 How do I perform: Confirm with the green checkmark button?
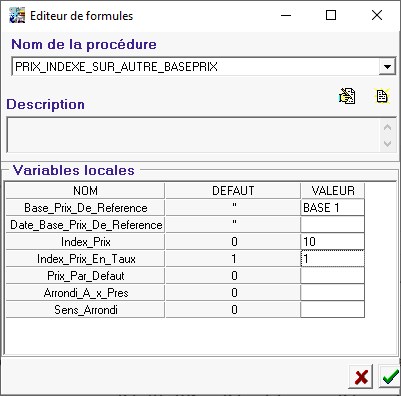(390, 377)
